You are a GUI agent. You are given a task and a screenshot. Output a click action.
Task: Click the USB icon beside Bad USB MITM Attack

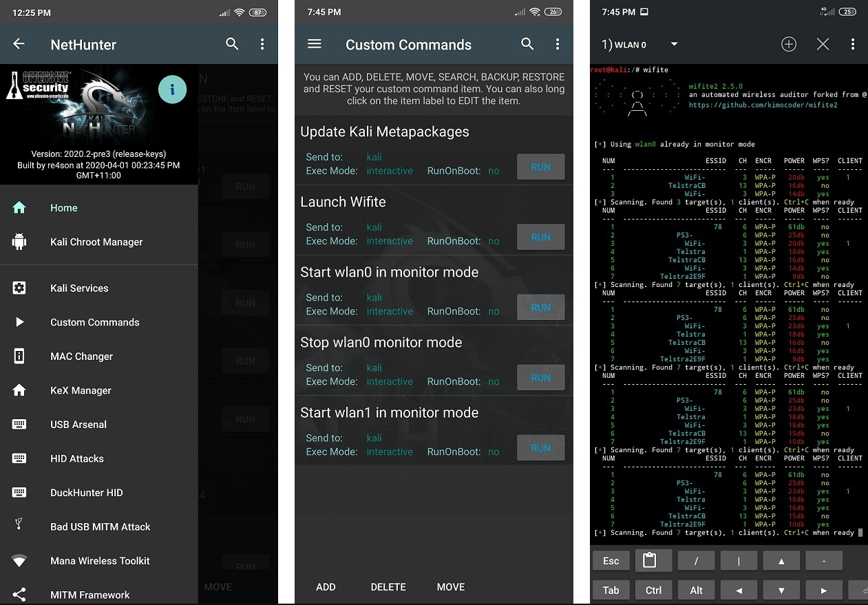(19, 525)
